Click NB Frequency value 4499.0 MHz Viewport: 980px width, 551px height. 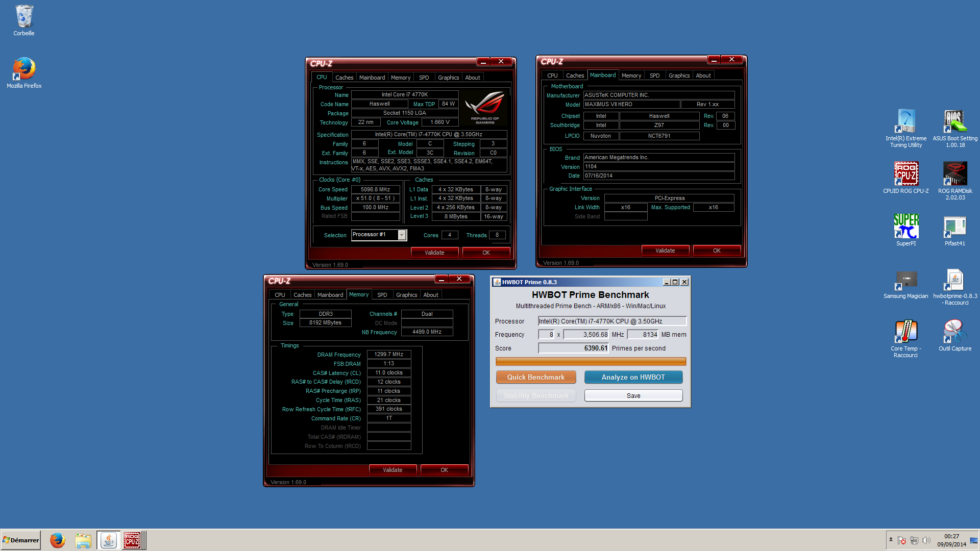pyautogui.click(x=427, y=332)
